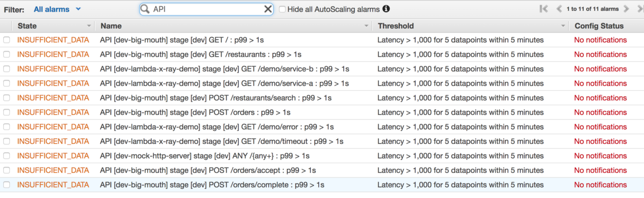Click No notifications for POST /restaurants/search
Viewport: 644px width, 198px height.
coord(600,98)
